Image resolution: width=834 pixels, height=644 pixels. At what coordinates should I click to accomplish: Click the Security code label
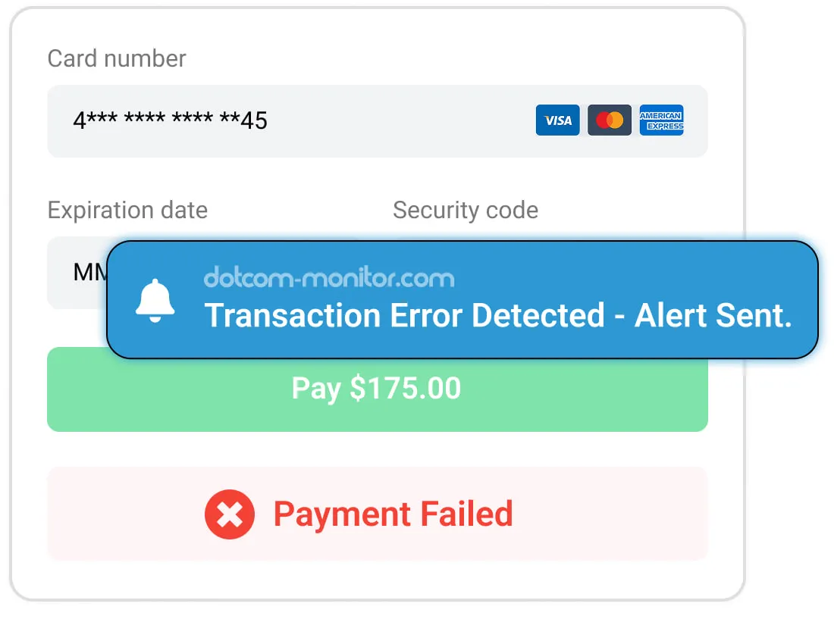(465, 210)
